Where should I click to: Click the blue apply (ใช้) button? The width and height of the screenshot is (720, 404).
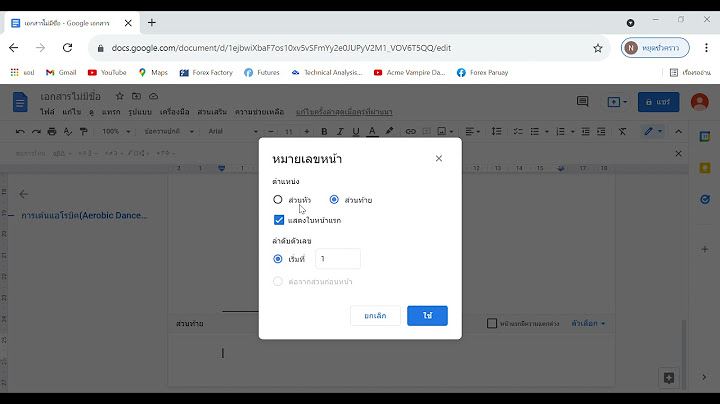coord(427,316)
